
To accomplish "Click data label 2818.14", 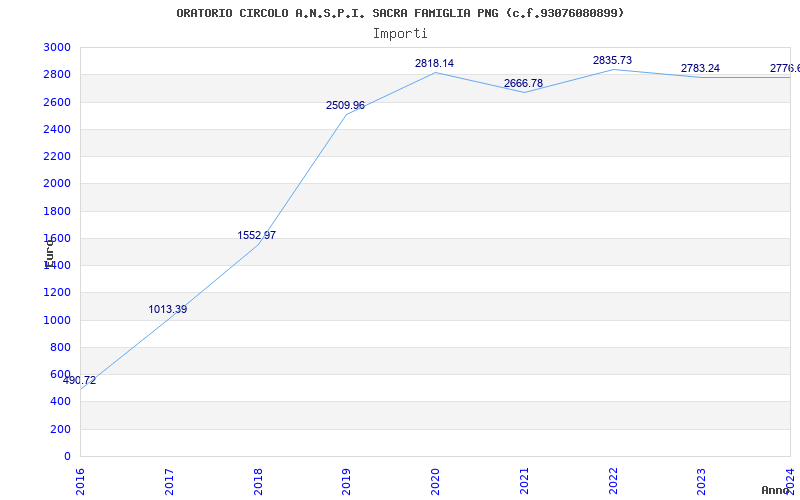I will pos(434,63).
